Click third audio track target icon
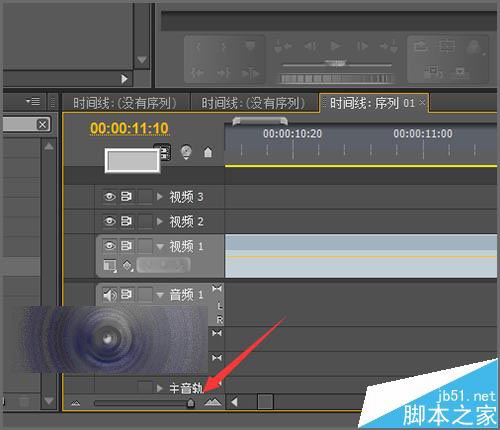 coord(217,358)
